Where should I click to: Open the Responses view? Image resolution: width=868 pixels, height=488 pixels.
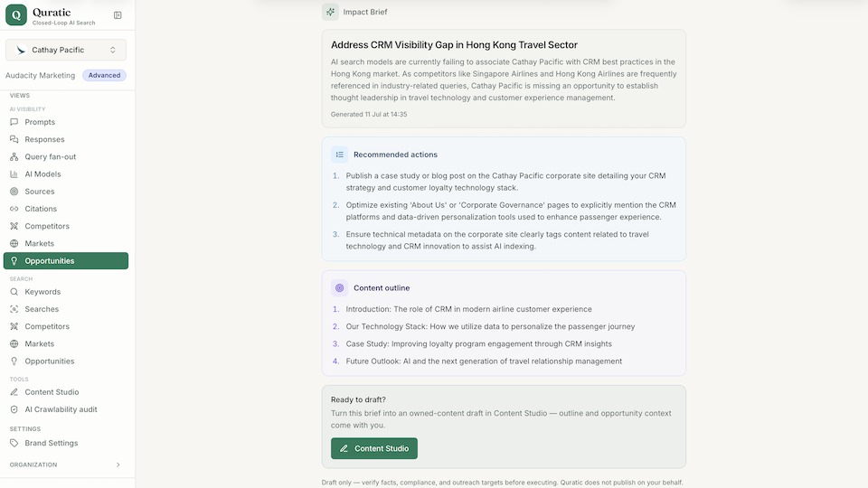click(66, 139)
